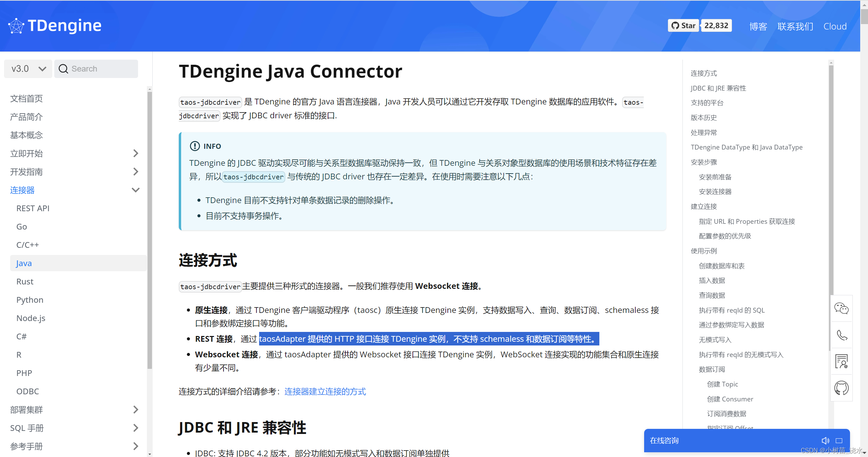Select the v3.0 version dropdown

click(x=27, y=68)
